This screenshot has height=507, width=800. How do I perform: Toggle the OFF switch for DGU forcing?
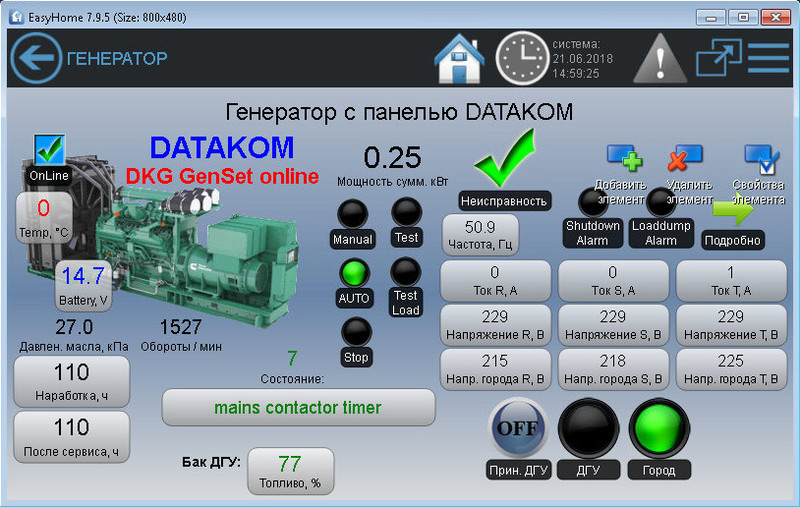pos(518,429)
